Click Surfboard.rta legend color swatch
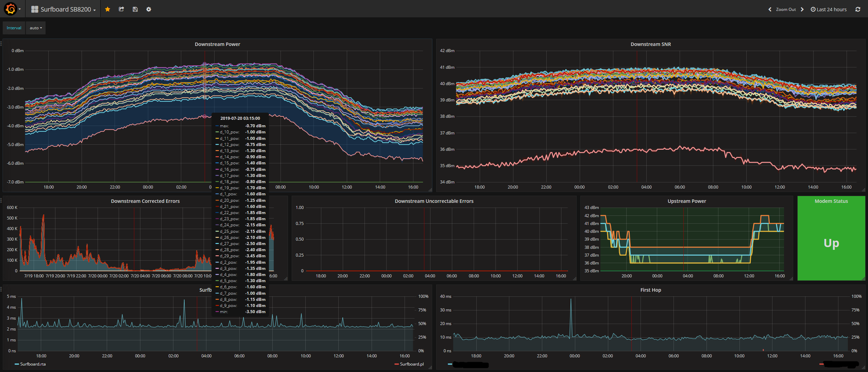 17,364
